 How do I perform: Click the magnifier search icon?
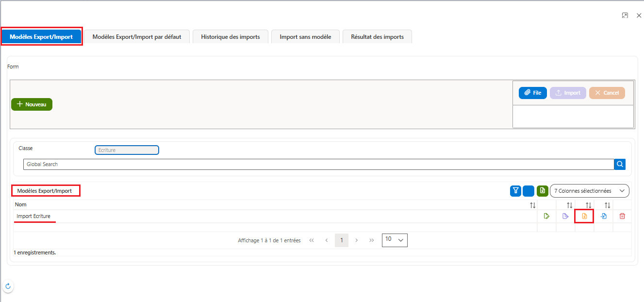click(620, 164)
